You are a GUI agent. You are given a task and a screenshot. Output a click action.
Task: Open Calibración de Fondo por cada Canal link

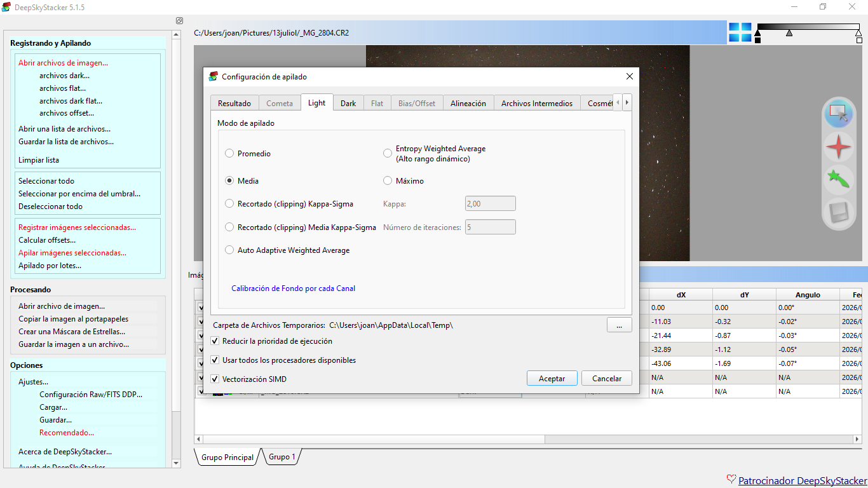coord(293,288)
